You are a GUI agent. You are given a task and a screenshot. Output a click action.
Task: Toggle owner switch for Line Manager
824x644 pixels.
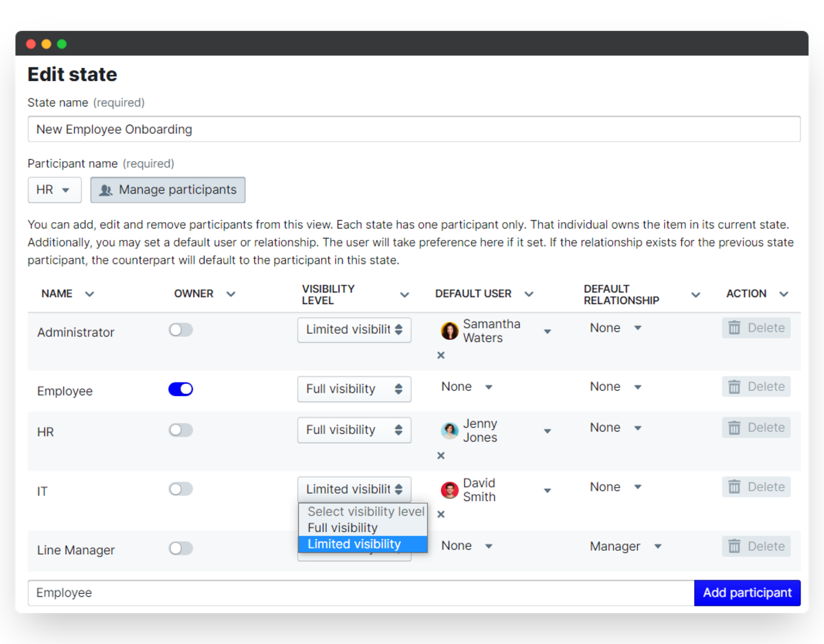click(x=181, y=548)
